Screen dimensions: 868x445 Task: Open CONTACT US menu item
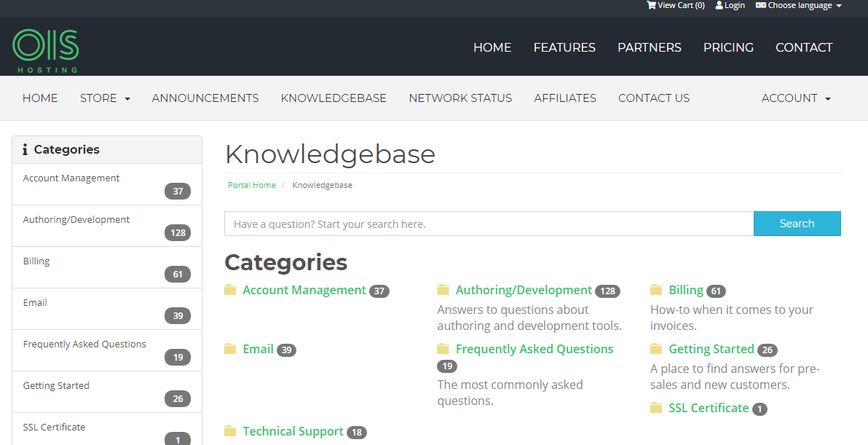pos(654,98)
